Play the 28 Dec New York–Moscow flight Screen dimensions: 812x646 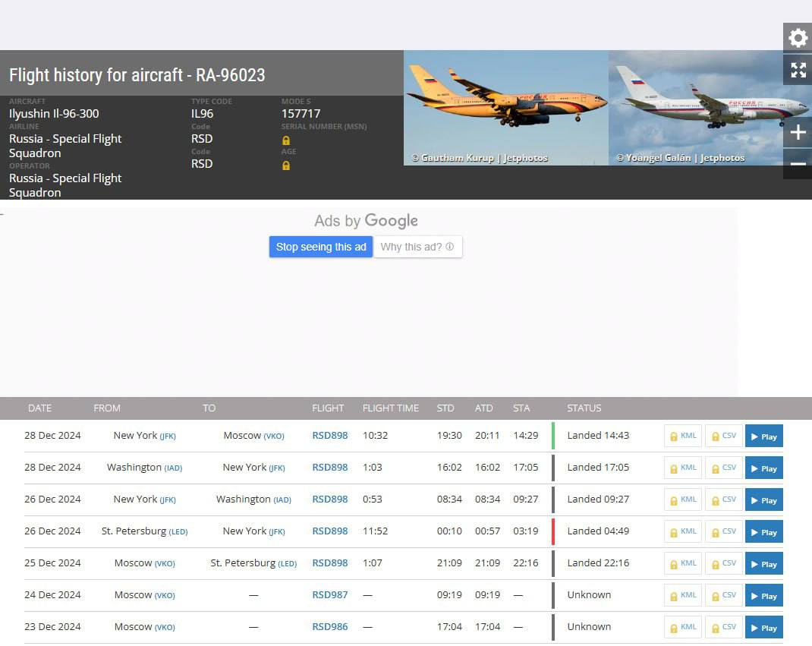pyautogui.click(x=763, y=436)
